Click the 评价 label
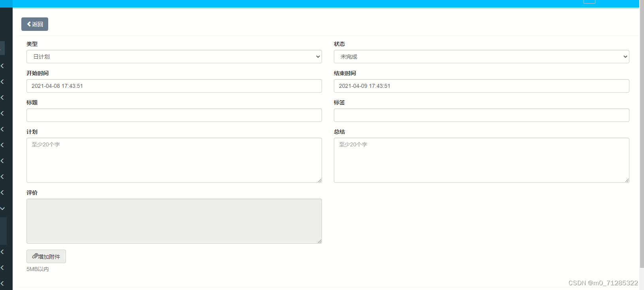This screenshot has width=644, height=290. pos(32,193)
